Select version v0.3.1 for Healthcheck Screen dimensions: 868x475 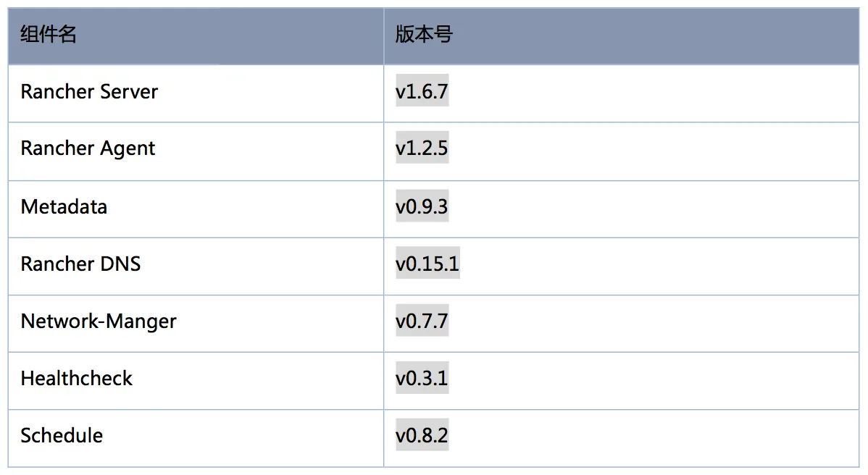(422, 378)
